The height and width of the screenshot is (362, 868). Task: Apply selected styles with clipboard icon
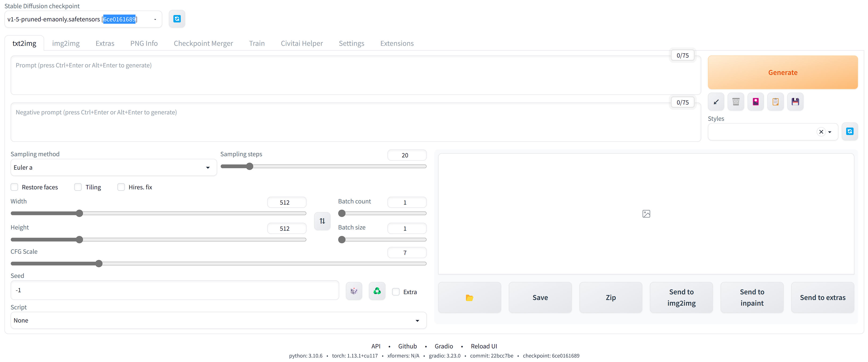776,102
